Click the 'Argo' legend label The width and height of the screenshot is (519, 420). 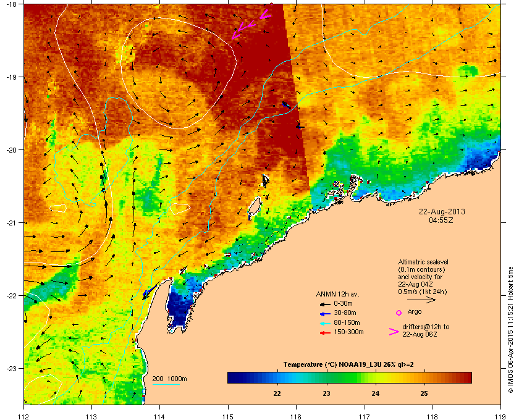[415, 311]
